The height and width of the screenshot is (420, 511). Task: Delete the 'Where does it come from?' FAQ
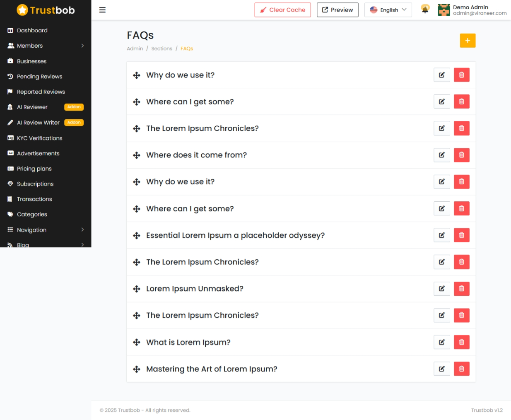click(461, 155)
